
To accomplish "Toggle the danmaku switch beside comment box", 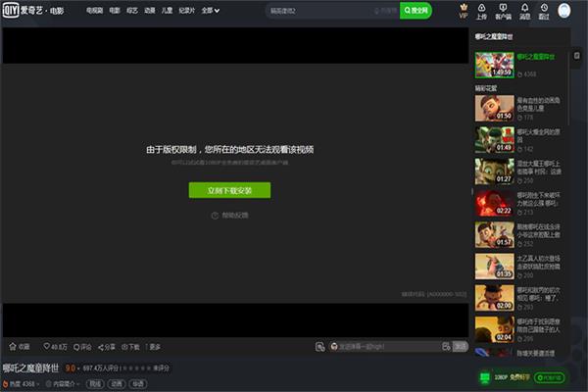I will click(320, 347).
